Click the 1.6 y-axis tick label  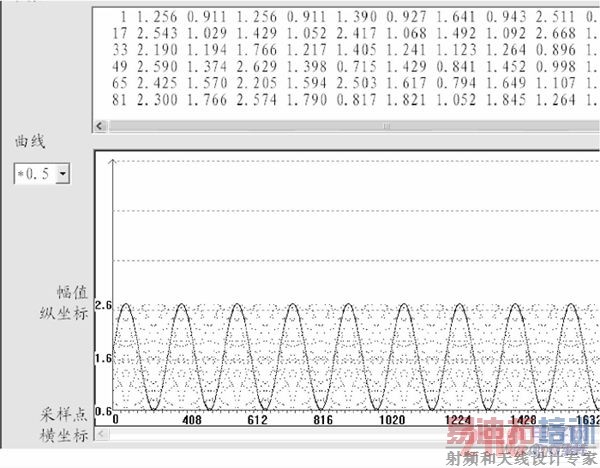click(x=103, y=359)
